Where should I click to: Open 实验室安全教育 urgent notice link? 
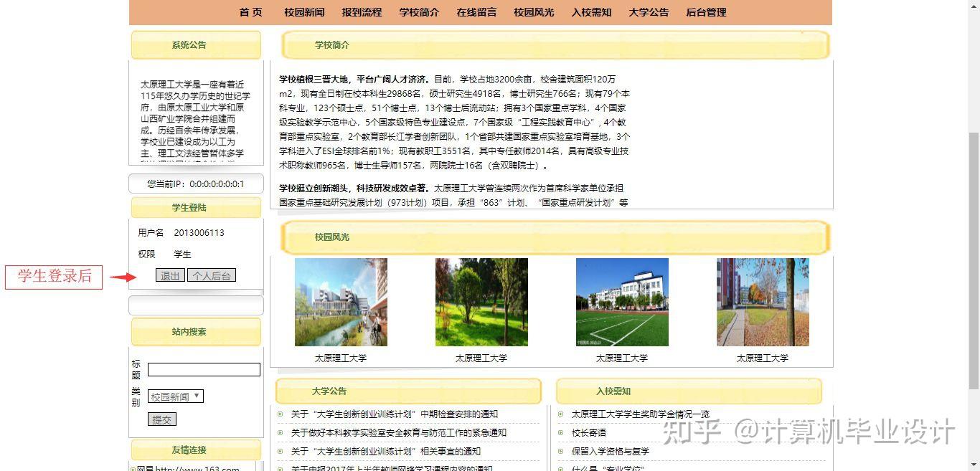click(398, 433)
